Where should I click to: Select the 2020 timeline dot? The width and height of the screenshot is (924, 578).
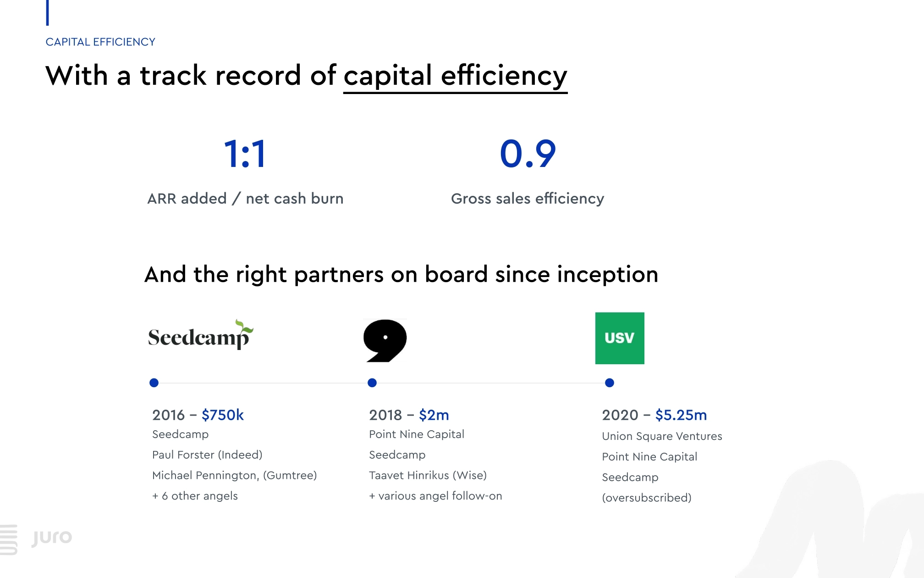click(609, 383)
